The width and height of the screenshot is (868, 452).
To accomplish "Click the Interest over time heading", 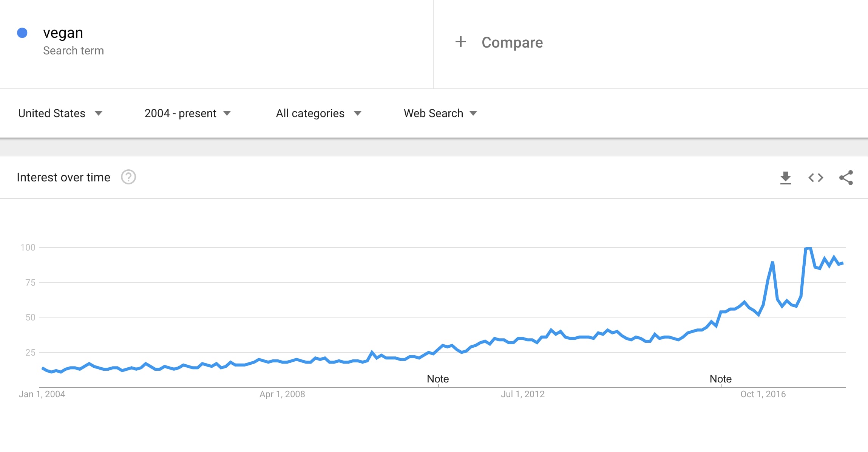I will [x=63, y=177].
